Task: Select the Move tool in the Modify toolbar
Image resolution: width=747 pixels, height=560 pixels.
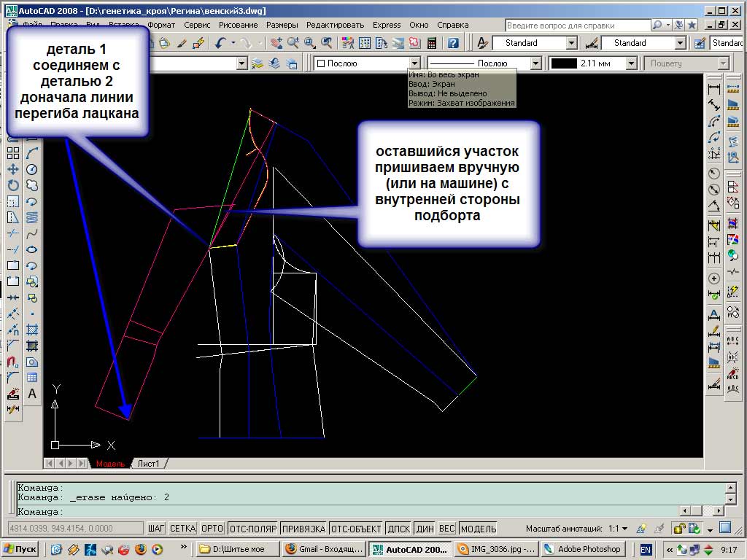Action: pyautogui.click(x=13, y=169)
